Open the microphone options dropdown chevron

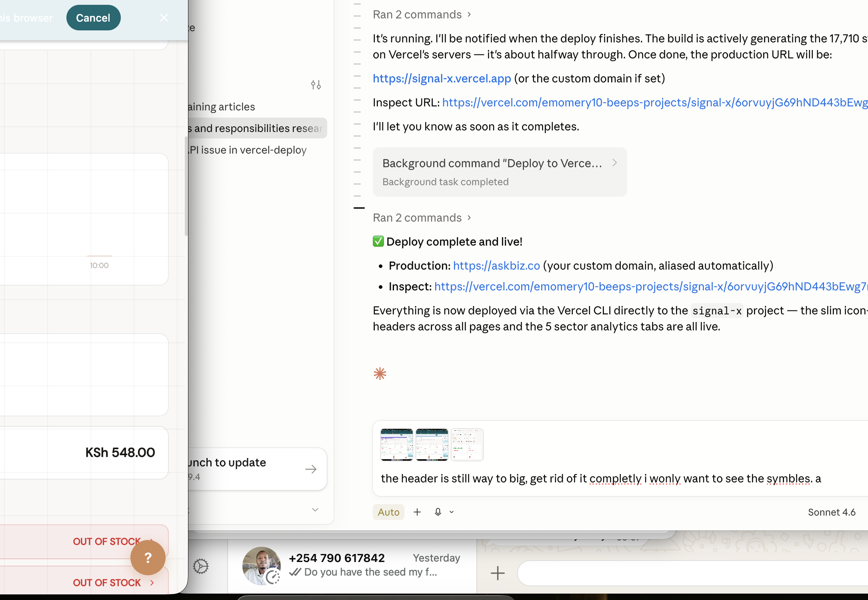[452, 512]
